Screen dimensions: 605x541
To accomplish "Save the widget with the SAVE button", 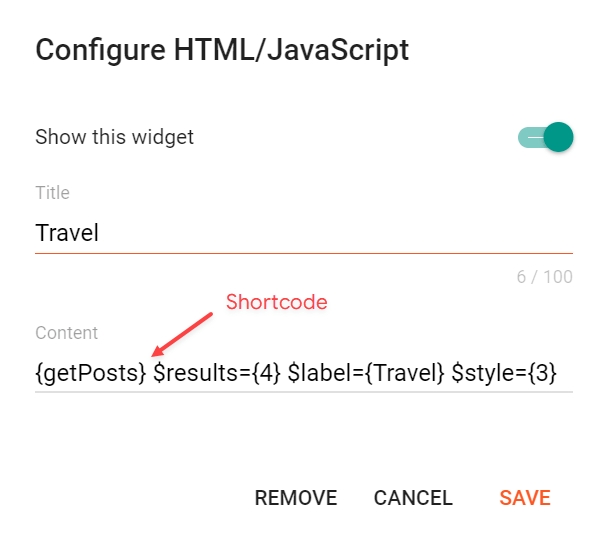I will (x=525, y=498).
